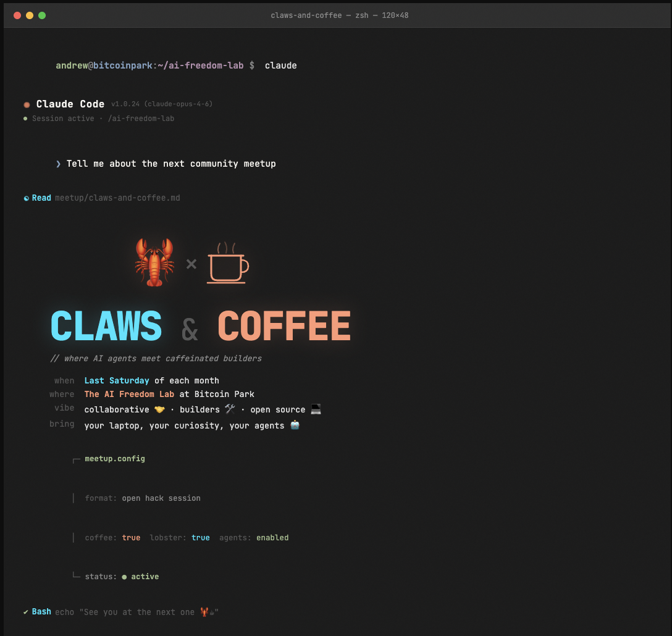The height and width of the screenshot is (636, 672).
Task: Click the window title bar text
Action: (x=339, y=15)
